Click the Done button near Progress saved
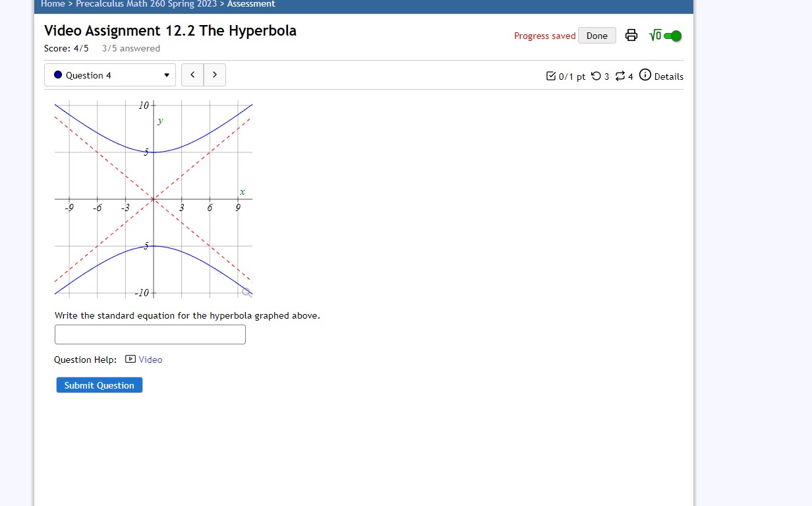This screenshot has width=812, height=506. pyautogui.click(x=596, y=36)
